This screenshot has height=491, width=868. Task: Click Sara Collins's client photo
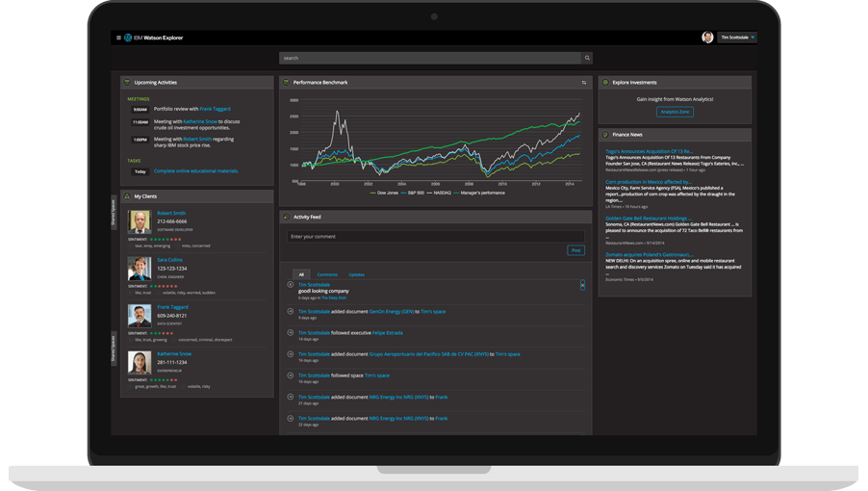140,269
